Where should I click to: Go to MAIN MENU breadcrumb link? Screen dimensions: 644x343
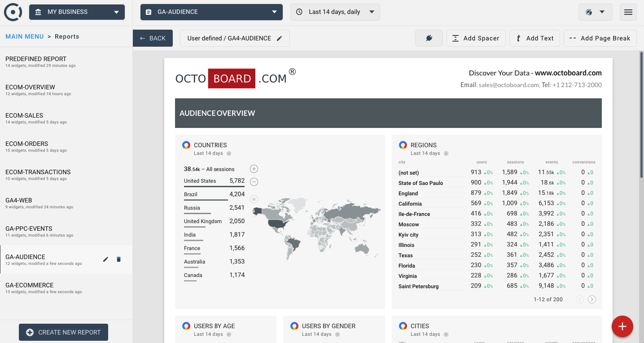pyautogui.click(x=25, y=36)
